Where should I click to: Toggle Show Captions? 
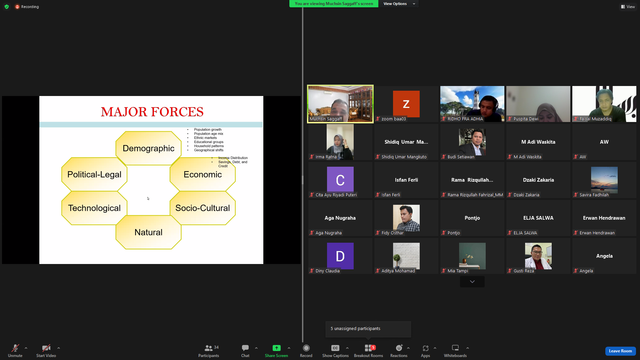pos(335,350)
